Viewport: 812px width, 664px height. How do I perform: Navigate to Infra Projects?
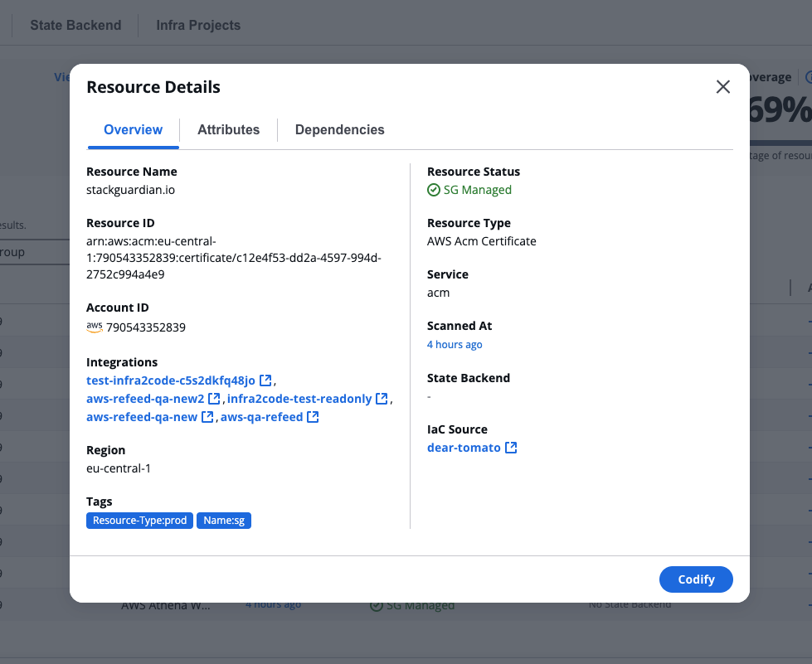[197, 25]
